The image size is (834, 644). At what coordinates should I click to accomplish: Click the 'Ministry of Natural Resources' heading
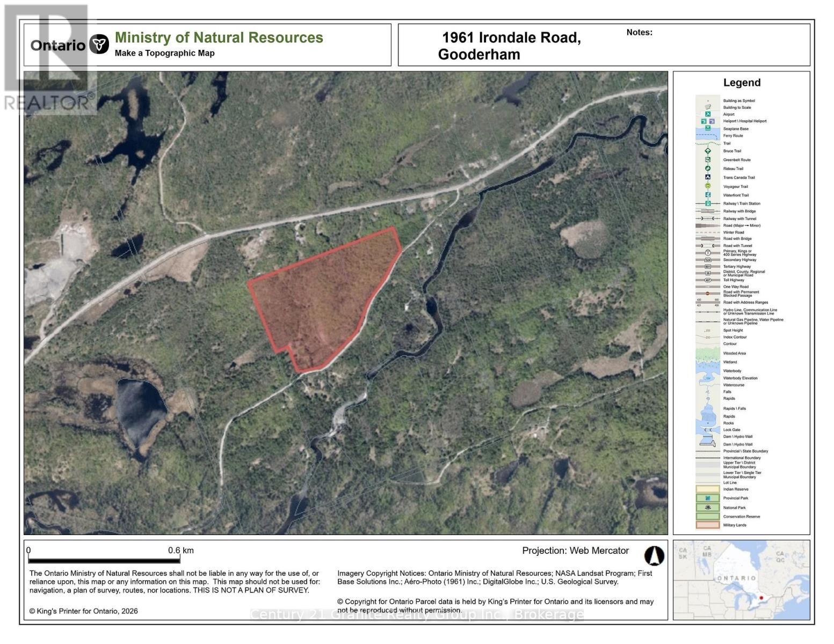219,38
